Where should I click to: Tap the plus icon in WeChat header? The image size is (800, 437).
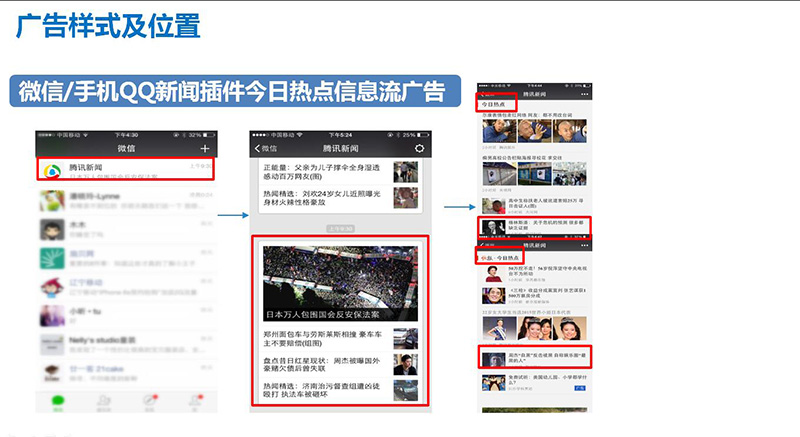point(205,148)
